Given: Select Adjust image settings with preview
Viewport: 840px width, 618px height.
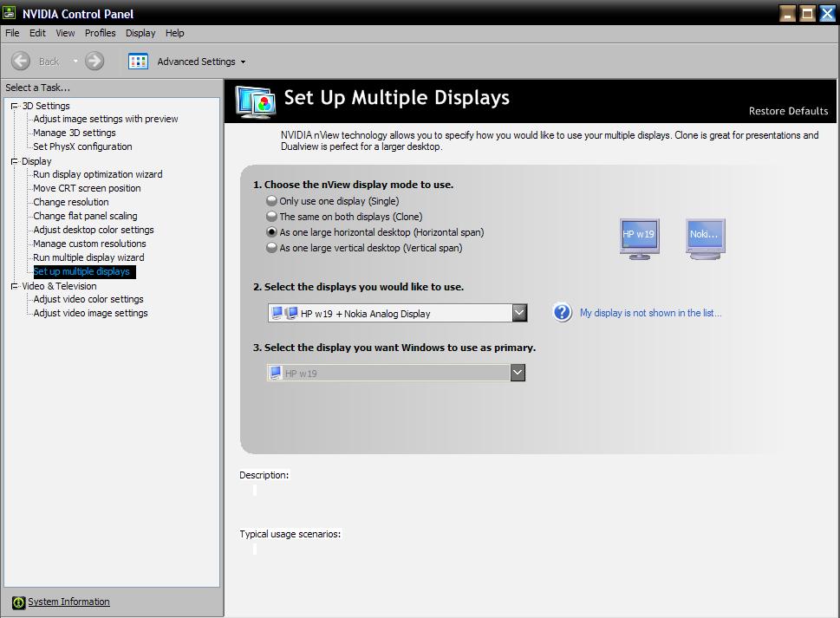Looking at the screenshot, I should coord(106,119).
